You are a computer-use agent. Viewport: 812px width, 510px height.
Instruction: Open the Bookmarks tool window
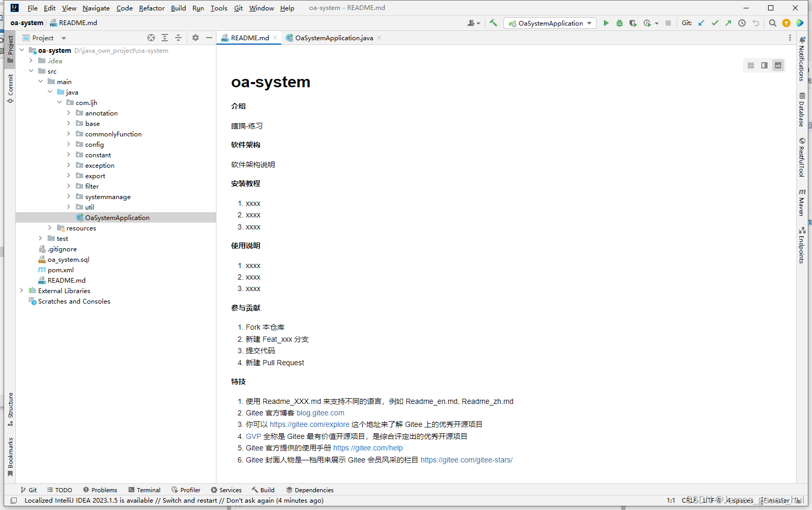click(x=10, y=457)
